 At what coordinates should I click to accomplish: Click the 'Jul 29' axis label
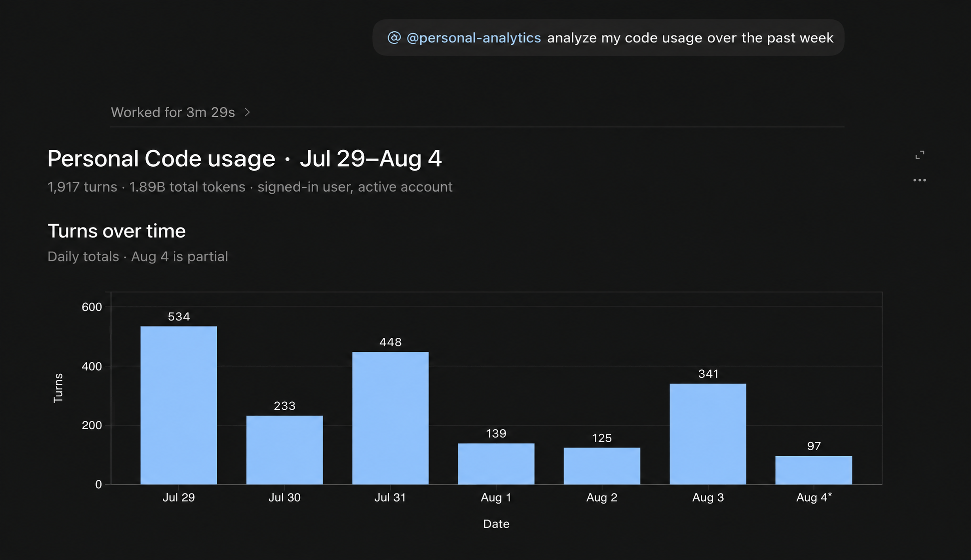pyautogui.click(x=179, y=498)
